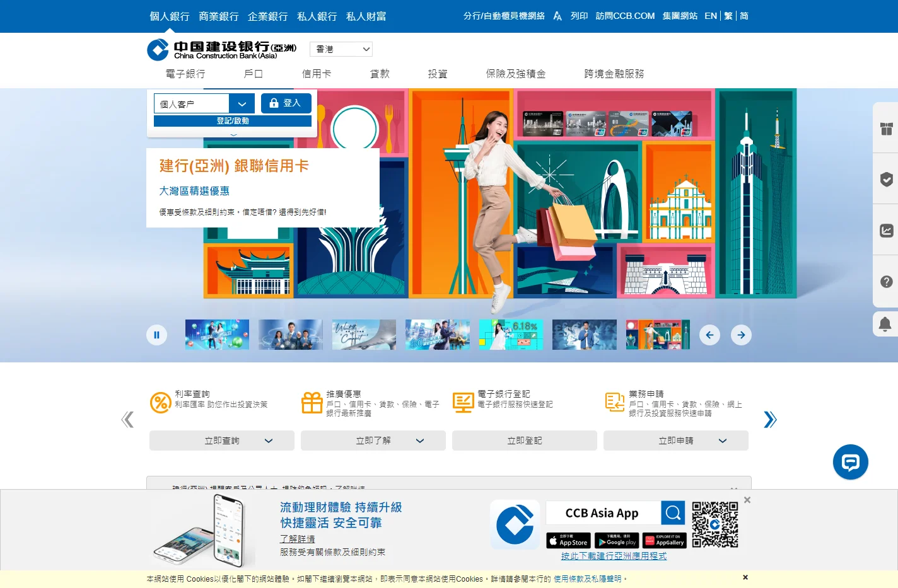Switch to Traditional Chinese 繁
Screen dimensions: 898x588
728,16
